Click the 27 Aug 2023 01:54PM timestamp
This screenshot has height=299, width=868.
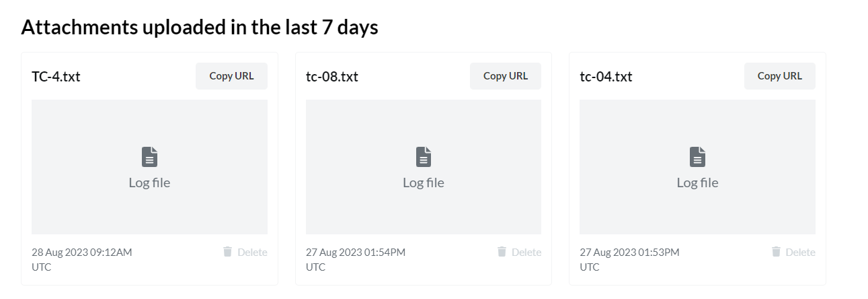[x=356, y=252]
